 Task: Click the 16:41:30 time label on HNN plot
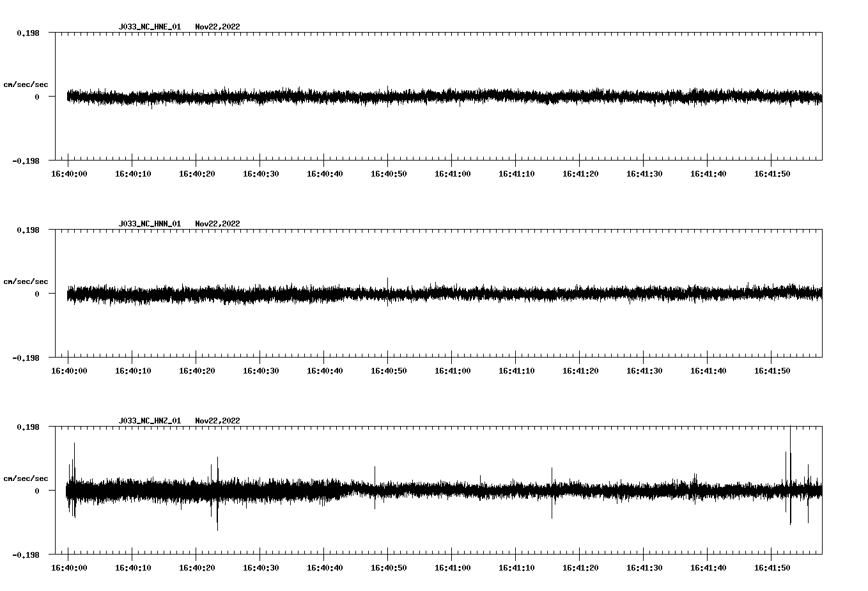pos(644,371)
